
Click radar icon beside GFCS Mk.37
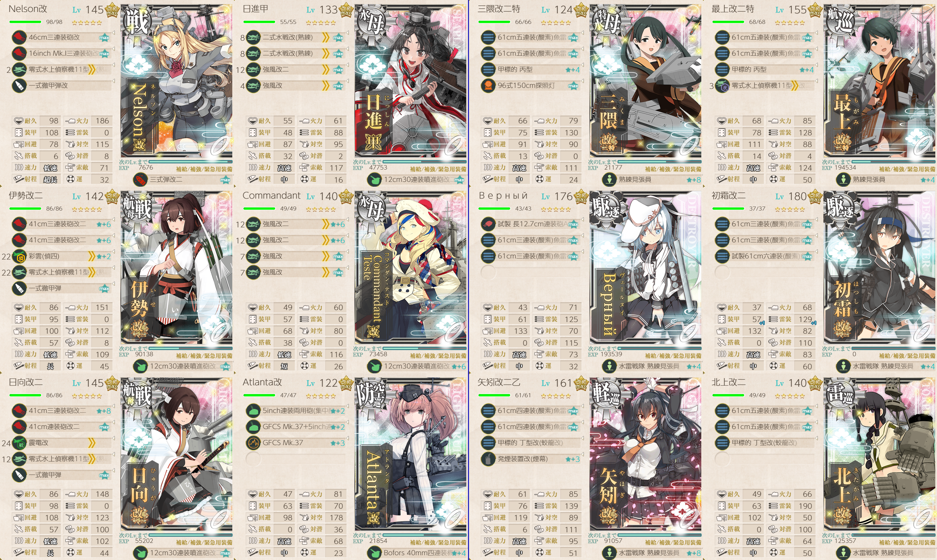pyautogui.click(x=253, y=443)
